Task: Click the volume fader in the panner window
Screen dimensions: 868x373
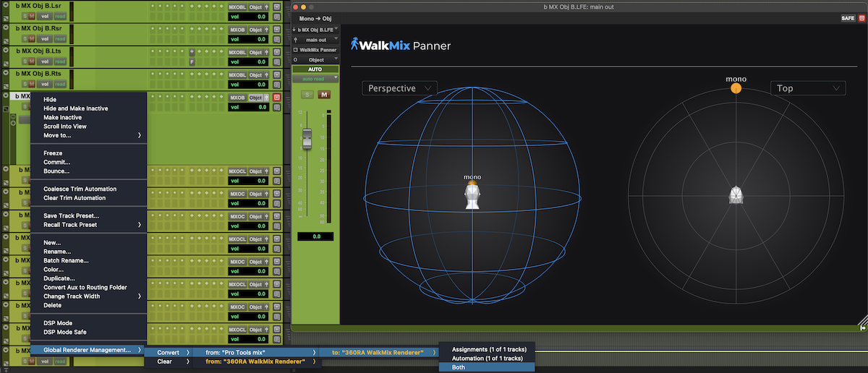Action: 307,137
